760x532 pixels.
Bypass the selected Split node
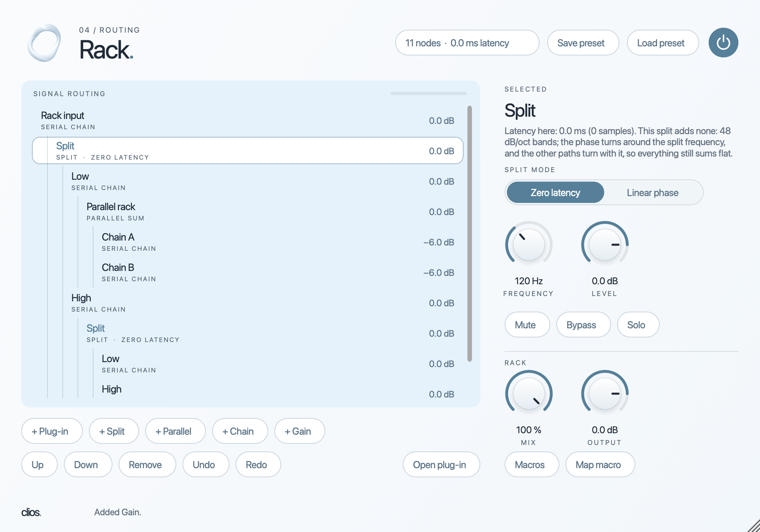click(583, 325)
